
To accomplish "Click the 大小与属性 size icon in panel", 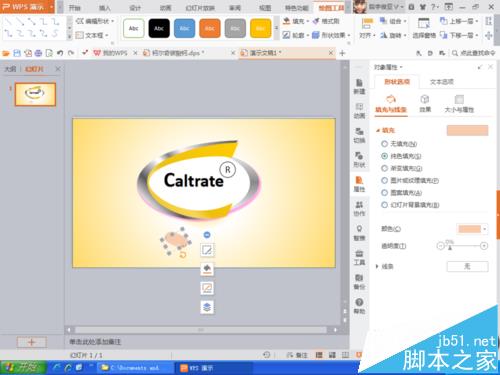I will (459, 103).
